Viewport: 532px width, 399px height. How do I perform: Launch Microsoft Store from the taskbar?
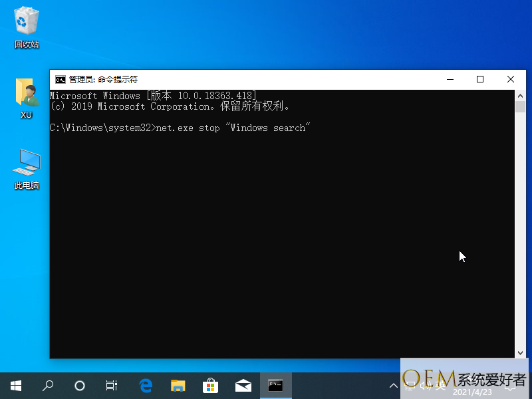(210, 385)
